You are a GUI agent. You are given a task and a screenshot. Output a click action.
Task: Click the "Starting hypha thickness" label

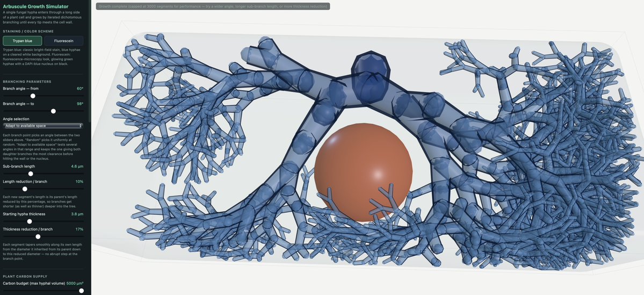[24, 214]
